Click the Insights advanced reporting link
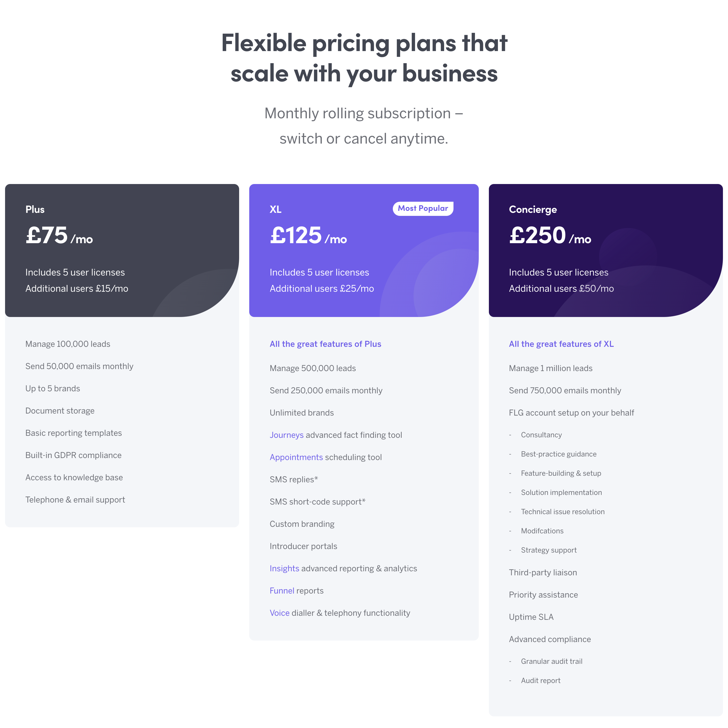Image resolution: width=728 pixels, height=728 pixels. click(284, 568)
